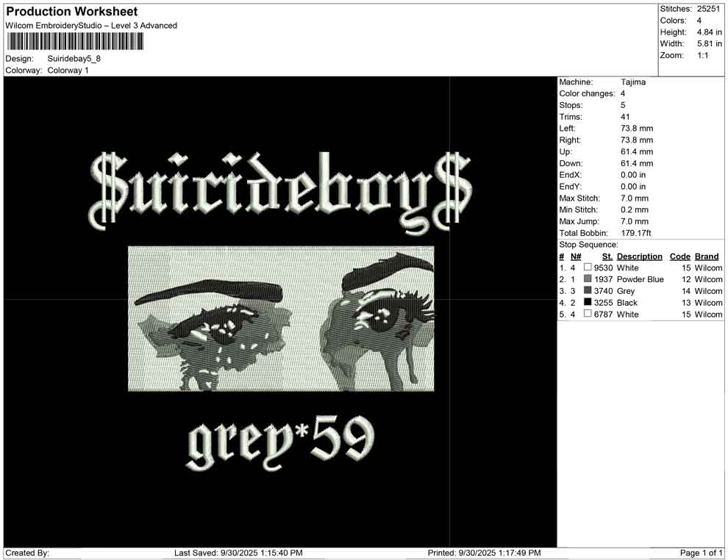
Task: Click the "Production Worksheet" title
Action: [72, 12]
